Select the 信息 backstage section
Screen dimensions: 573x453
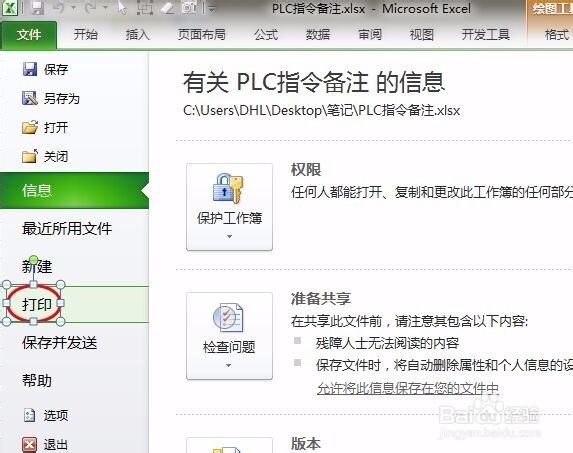point(74,191)
